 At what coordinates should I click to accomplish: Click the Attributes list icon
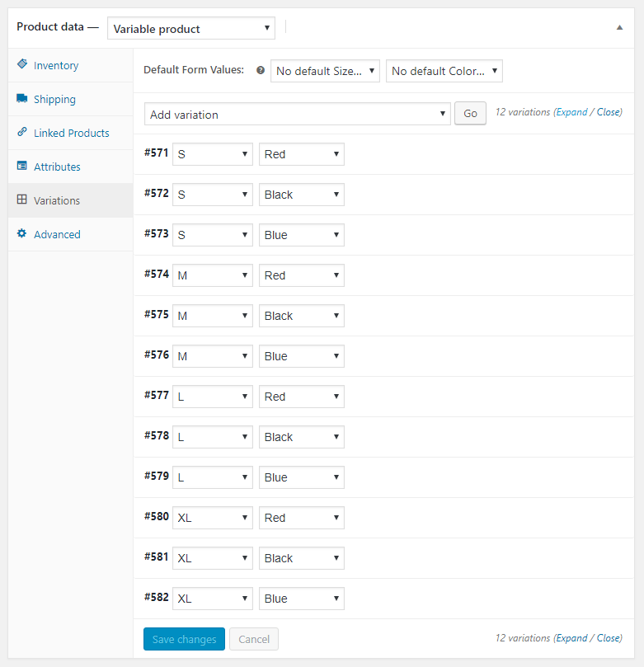click(22, 166)
